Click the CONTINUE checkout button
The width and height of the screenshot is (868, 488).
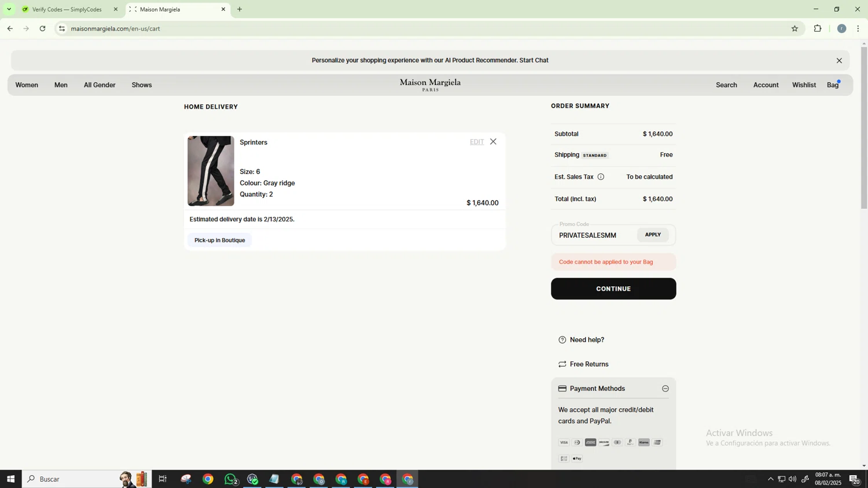[x=613, y=289]
